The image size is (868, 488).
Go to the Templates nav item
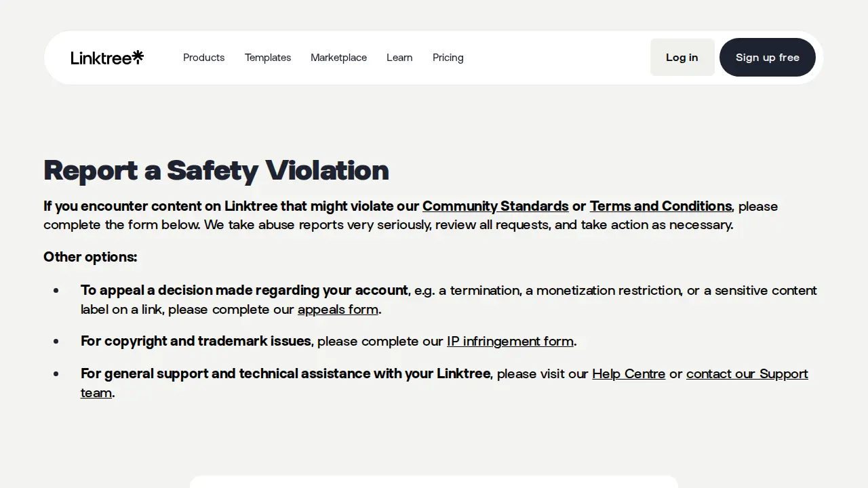[268, 58]
